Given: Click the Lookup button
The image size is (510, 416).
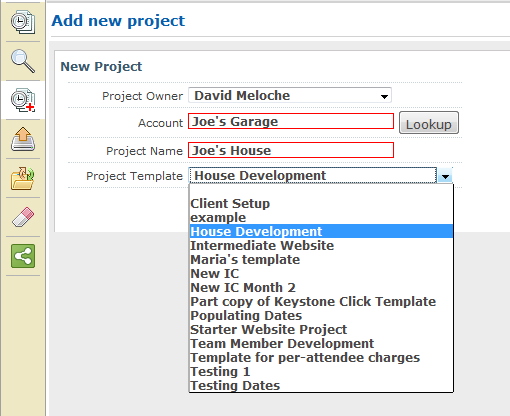Looking at the screenshot, I should click(x=429, y=123).
